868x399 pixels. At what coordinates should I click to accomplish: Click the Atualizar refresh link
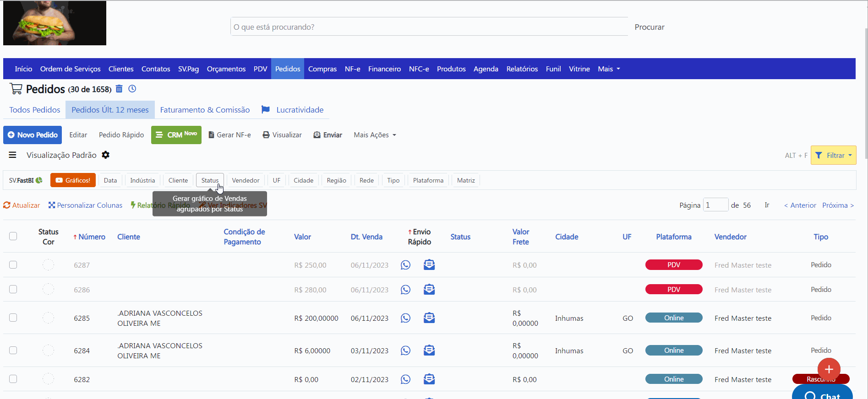(x=22, y=205)
